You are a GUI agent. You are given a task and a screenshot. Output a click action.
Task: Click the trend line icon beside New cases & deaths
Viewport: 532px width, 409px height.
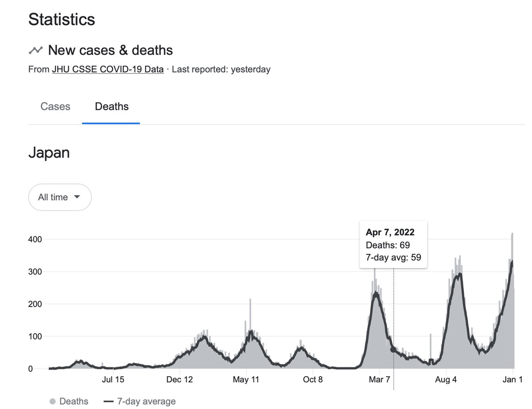35,50
